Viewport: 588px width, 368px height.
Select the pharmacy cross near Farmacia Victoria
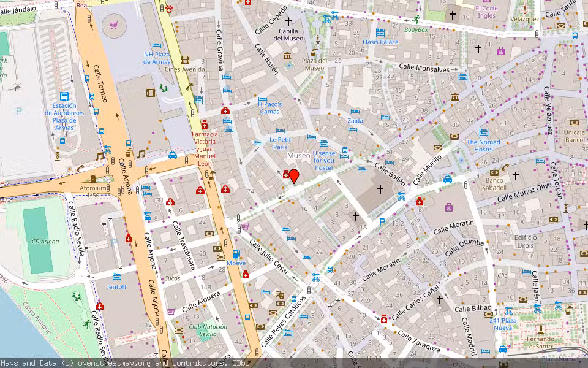pyautogui.click(x=205, y=126)
